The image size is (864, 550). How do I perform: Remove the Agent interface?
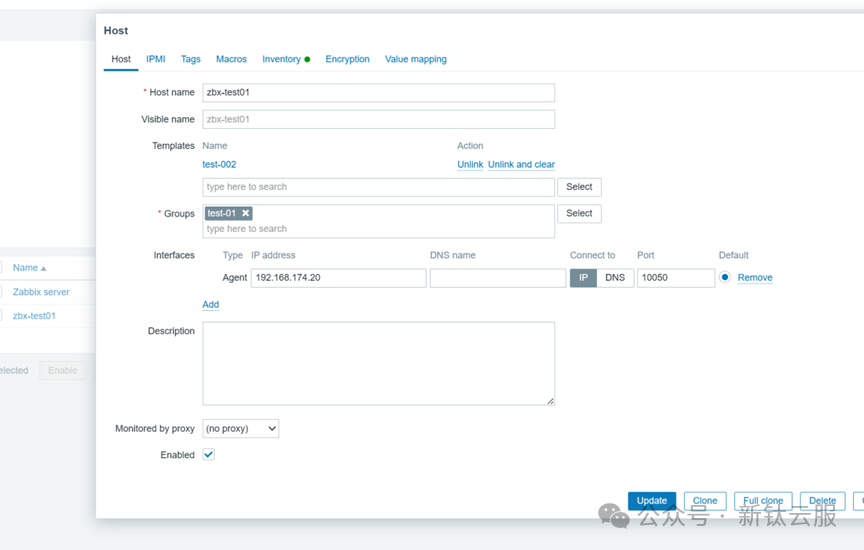755,277
